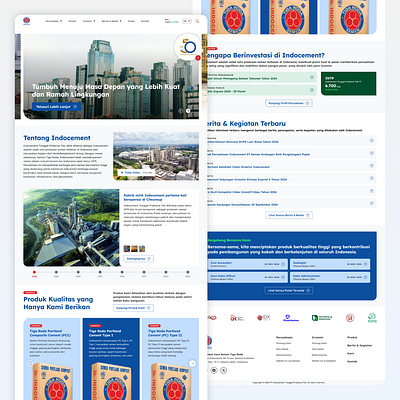Open arrow icon on Public Expose 2024 row
400x400 pixels.
312,90
